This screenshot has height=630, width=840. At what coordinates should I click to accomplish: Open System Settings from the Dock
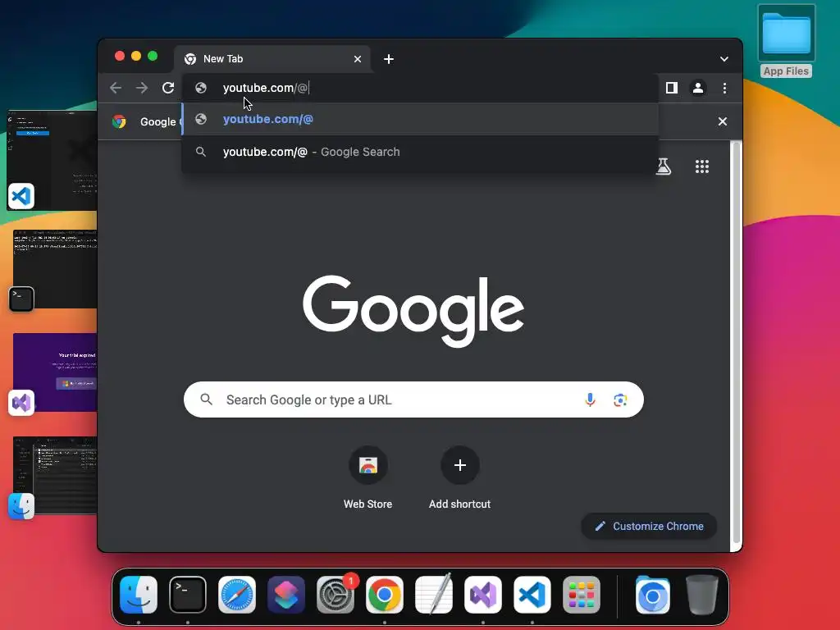tap(336, 595)
